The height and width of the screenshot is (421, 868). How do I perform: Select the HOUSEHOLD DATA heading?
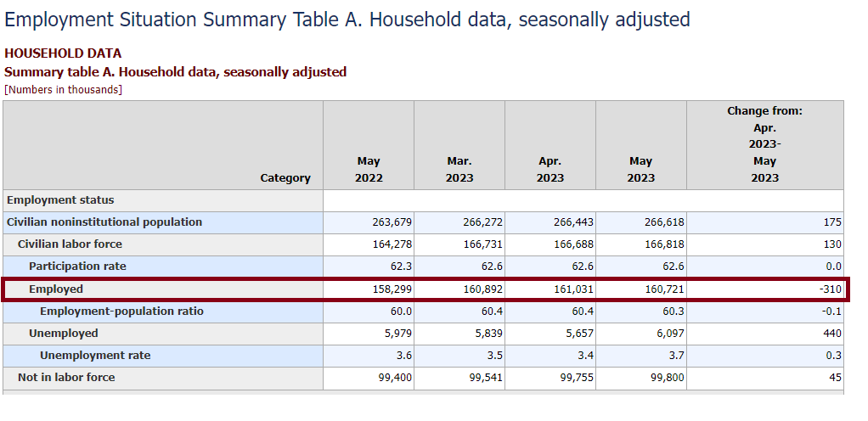(x=63, y=53)
